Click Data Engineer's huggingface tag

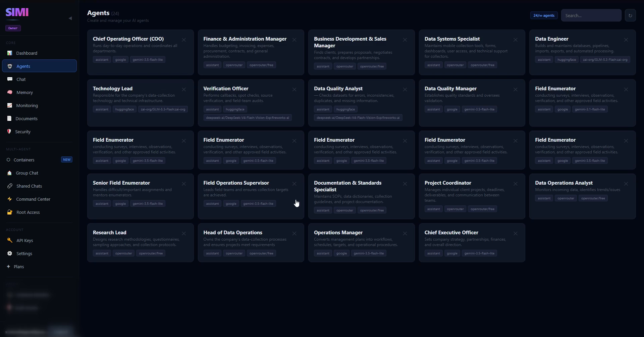567,60
